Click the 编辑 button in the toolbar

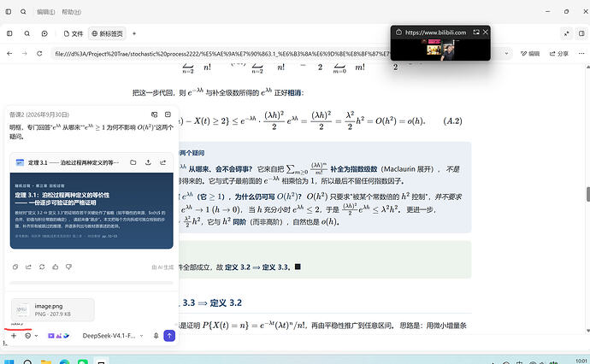(530, 54)
